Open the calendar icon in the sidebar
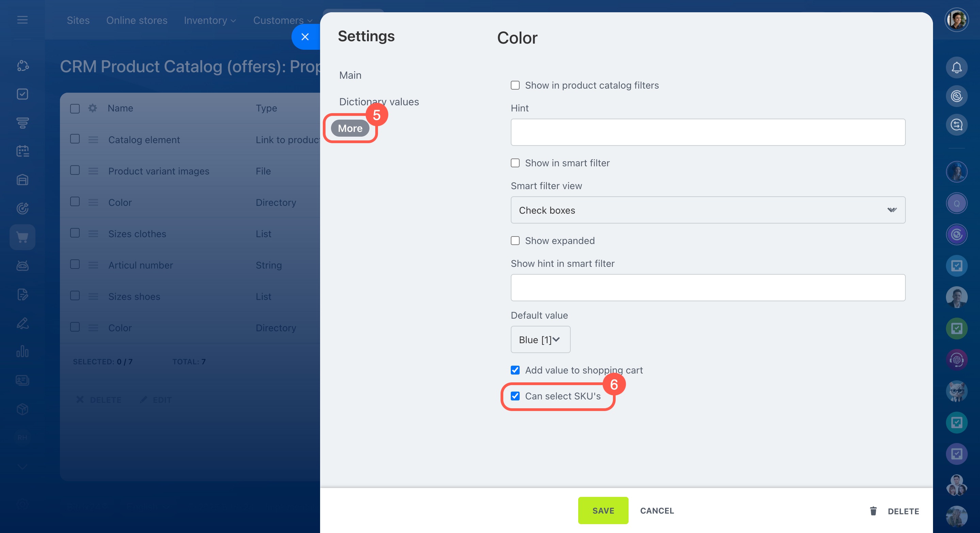 pos(22,151)
